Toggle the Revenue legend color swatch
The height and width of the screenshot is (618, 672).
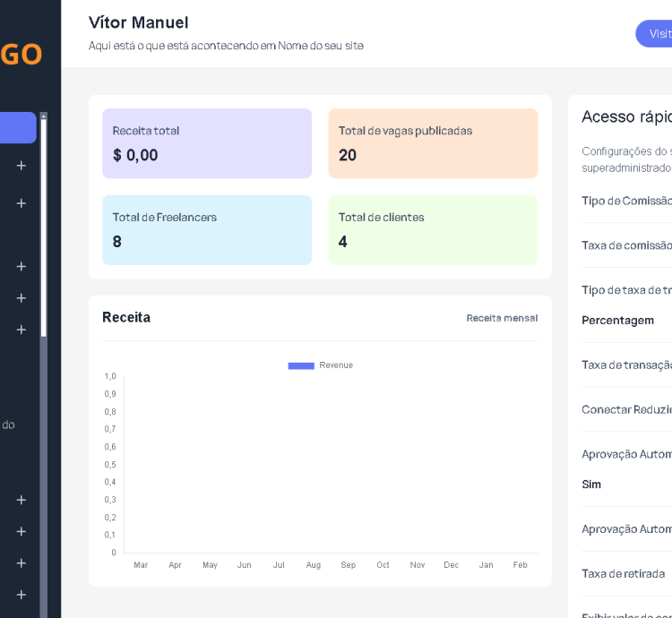point(301,365)
